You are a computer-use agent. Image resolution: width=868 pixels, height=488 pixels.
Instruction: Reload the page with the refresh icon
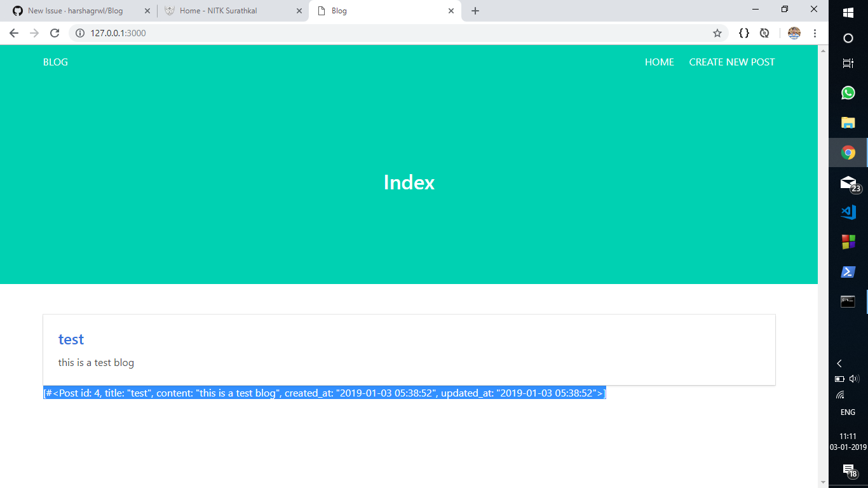55,33
